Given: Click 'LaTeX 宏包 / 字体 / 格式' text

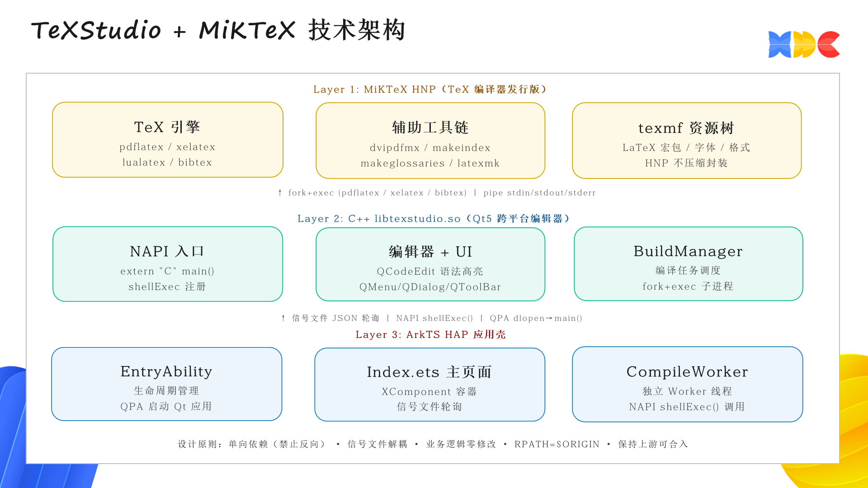Looking at the screenshot, I should coord(686,147).
